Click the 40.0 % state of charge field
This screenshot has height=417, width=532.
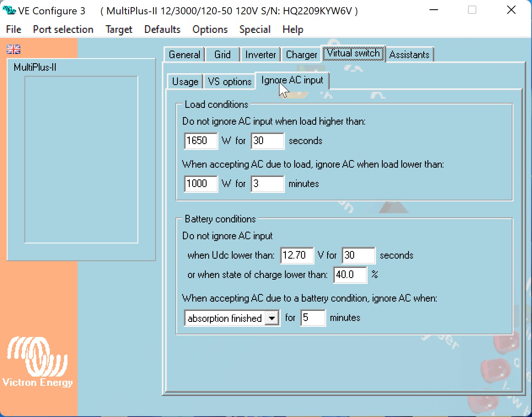click(x=350, y=275)
